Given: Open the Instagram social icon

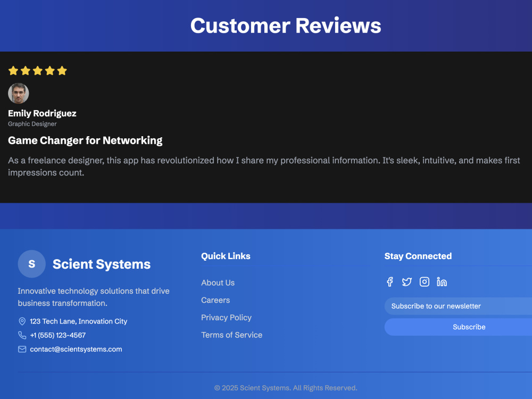Looking at the screenshot, I should pyautogui.click(x=425, y=282).
